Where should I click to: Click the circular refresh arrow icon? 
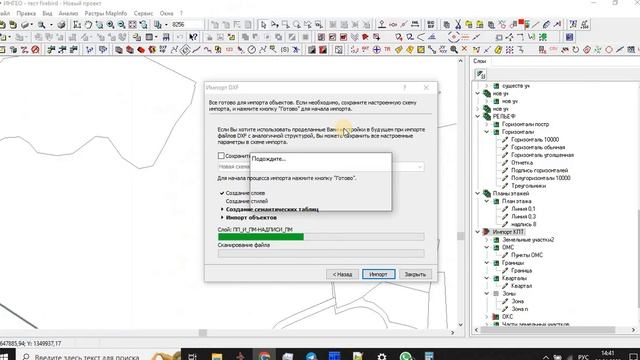point(576,50)
